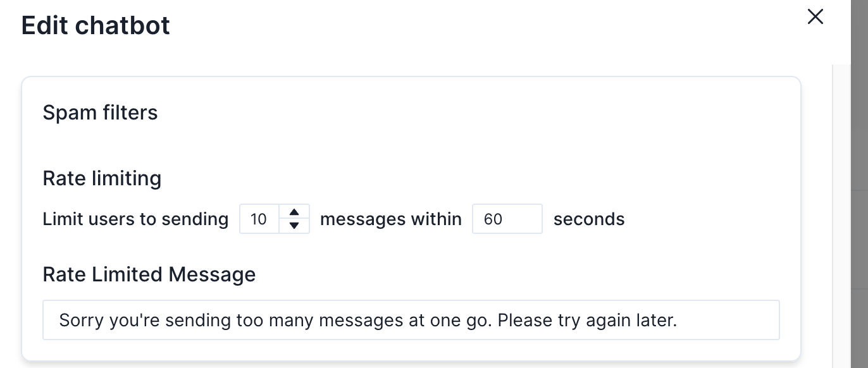
Task: Increase the message limit with up arrow
Action: [294, 212]
